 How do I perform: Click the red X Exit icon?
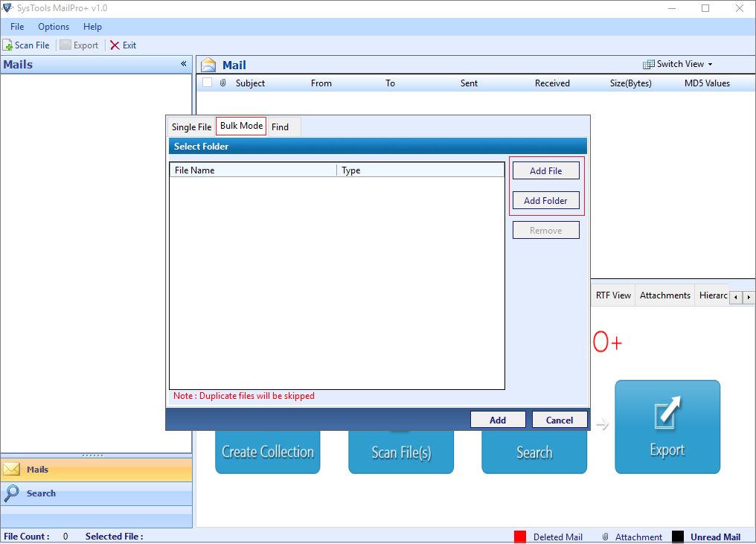(115, 45)
